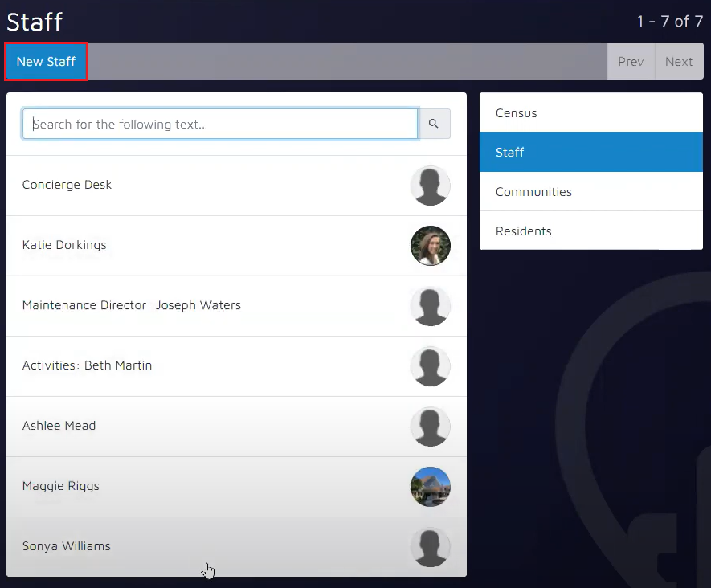This screenshot has height=588, width=711.
Task: Click Beth Martin's placeholder avatar icon
Action: pos(430,366)
